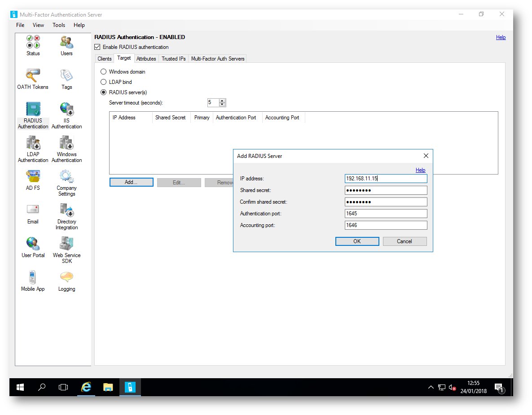Show hidden tray icons chevron

tap(431, 387)
